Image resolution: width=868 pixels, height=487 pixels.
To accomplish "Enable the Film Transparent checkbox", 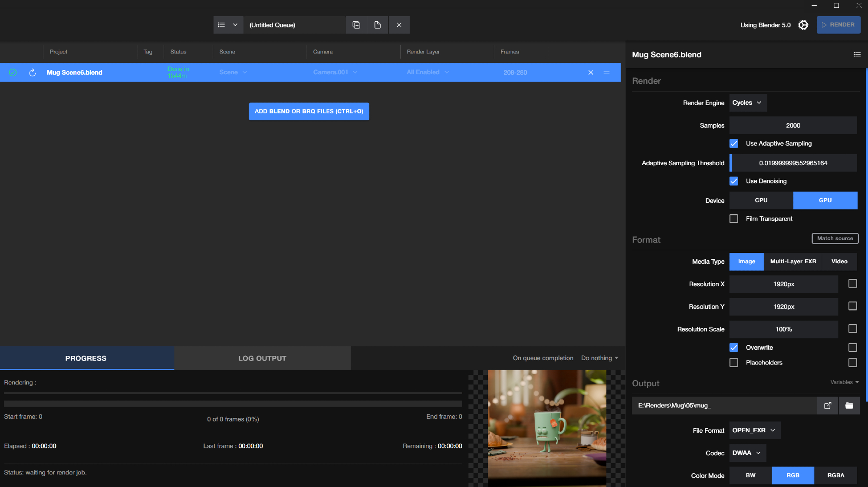I will click(x=734, y=219).
